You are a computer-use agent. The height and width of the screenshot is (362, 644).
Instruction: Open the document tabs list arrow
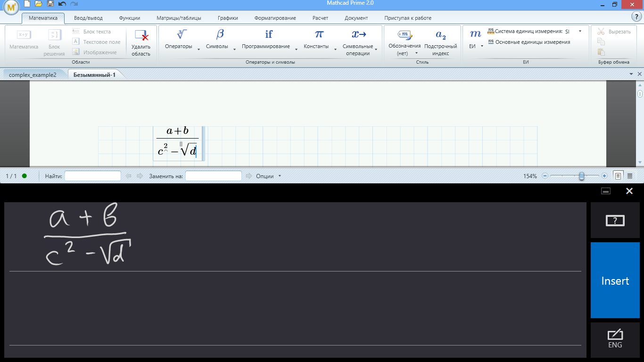coord(631,74)
